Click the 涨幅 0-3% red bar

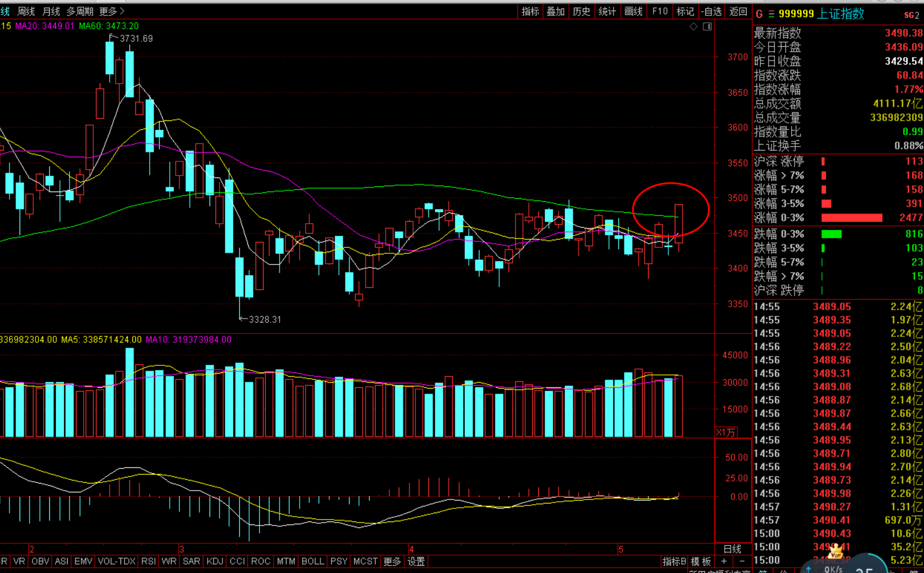852,218
